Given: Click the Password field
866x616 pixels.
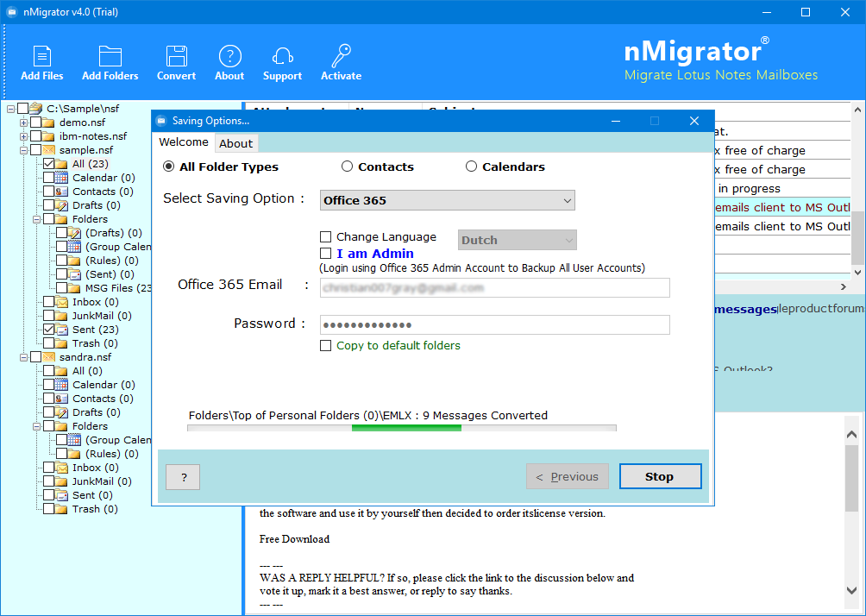Looking at the screenshot, I should 495,325.
